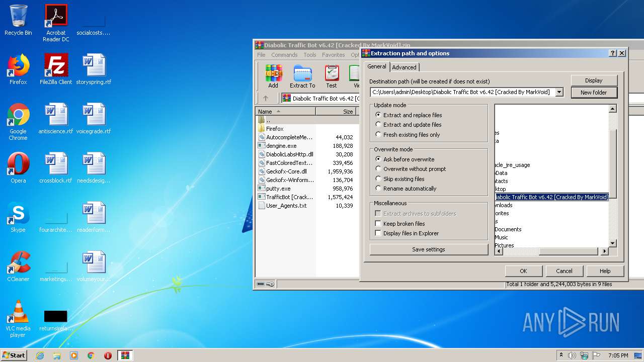Click the Add toolbar icon in WinRAR
Image resolution: width=644 pixels, height=362 pixels.
(x=273, y=76)
